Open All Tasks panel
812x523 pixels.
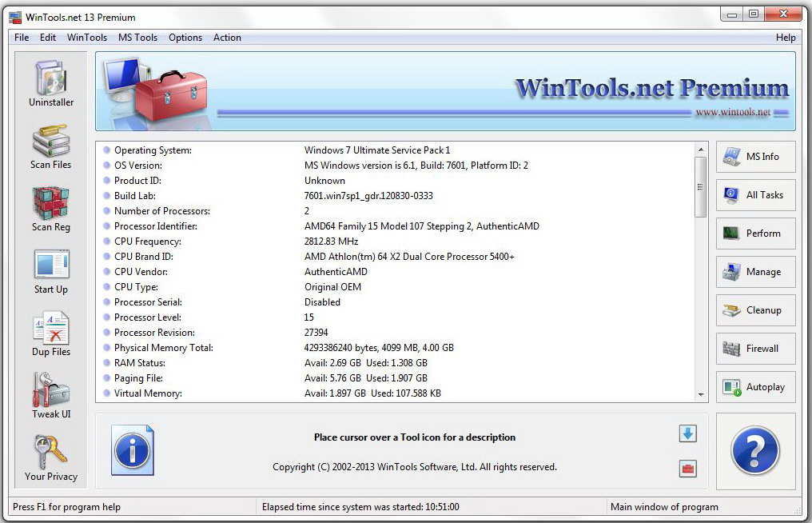tap(755, 195)
